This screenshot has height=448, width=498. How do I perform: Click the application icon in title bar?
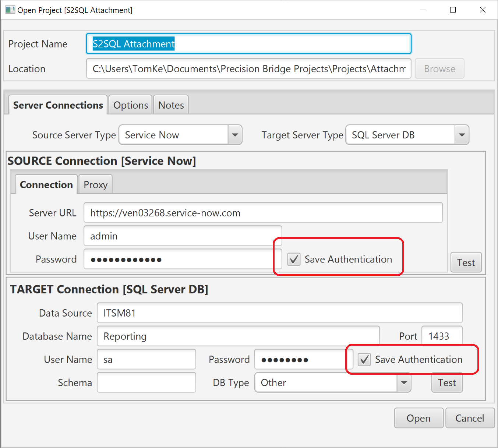[10, 10]
